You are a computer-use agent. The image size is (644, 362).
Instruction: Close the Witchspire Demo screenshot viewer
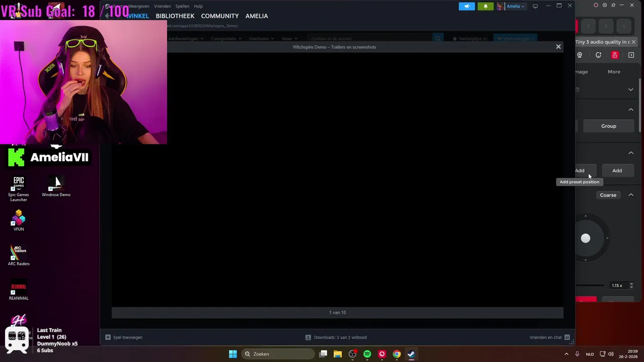click(x=558, y=46)
